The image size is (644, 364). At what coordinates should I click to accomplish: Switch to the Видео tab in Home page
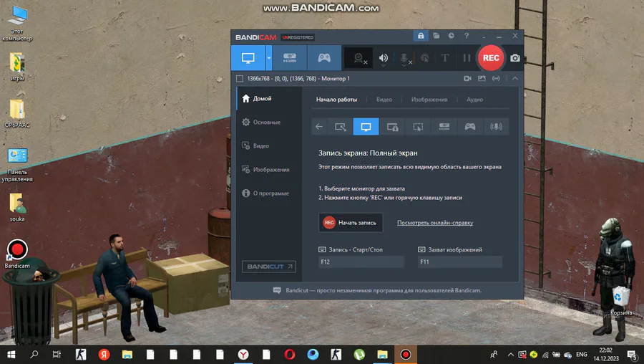[x=384, y=100]
